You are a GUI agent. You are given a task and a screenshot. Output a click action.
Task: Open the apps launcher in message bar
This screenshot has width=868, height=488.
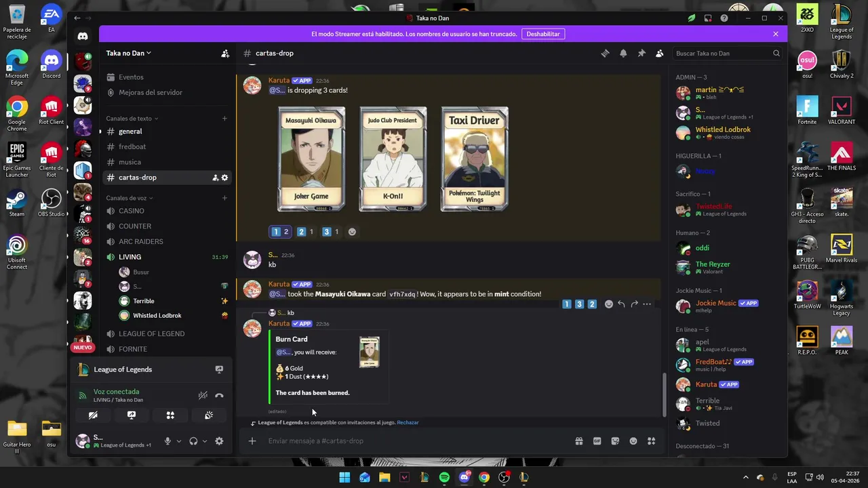(x=651, y=441)
